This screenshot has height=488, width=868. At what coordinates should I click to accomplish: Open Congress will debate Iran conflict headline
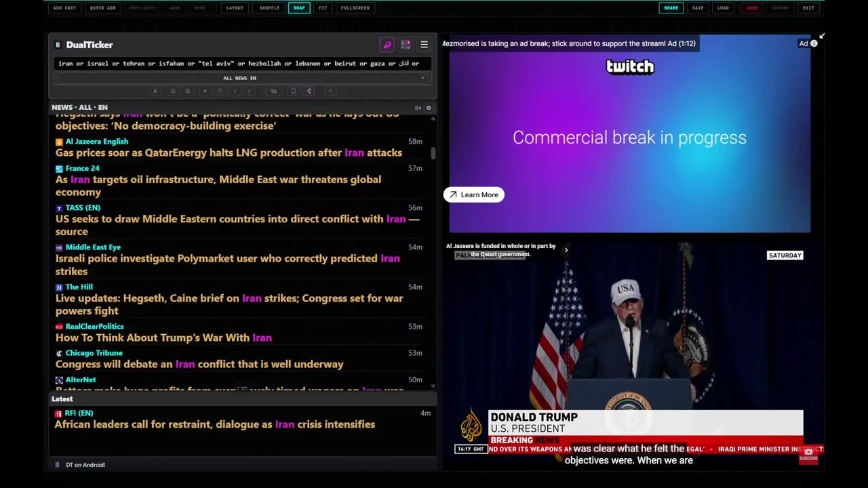199,364
